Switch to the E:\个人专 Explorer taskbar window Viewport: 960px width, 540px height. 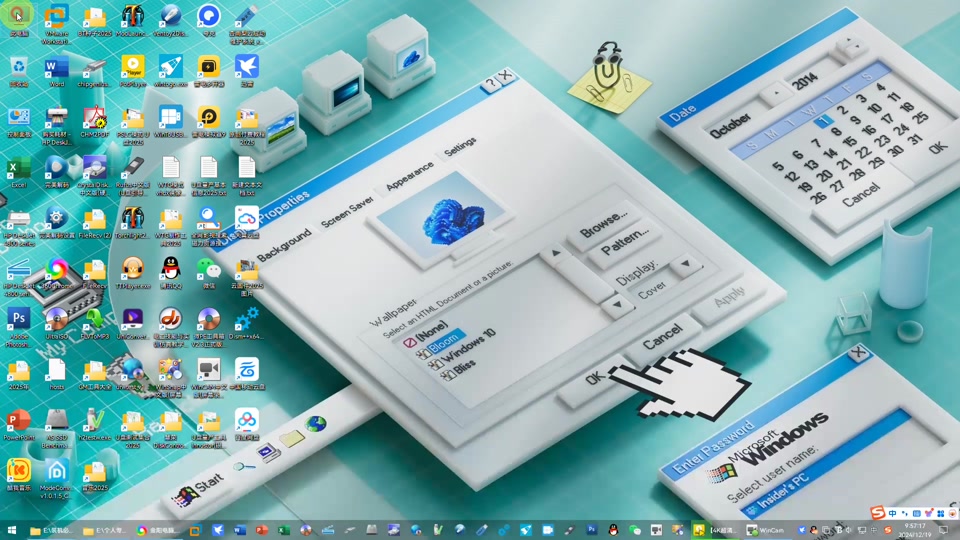pyautogui.click(x=104, y=530)
